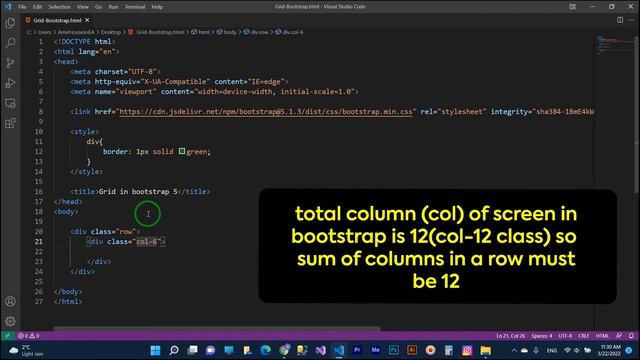Switch to VS Code icon on taskbar
Viewport: 640px width, 360px height.
pyautogui.click(x=339, y=350)
